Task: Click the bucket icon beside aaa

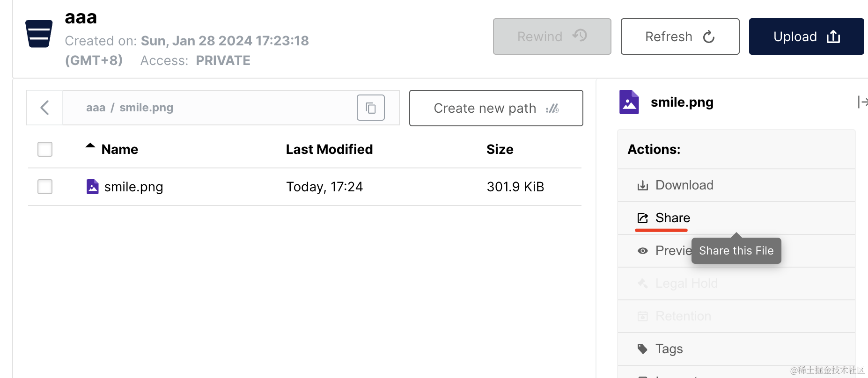Action: point(39,34)
